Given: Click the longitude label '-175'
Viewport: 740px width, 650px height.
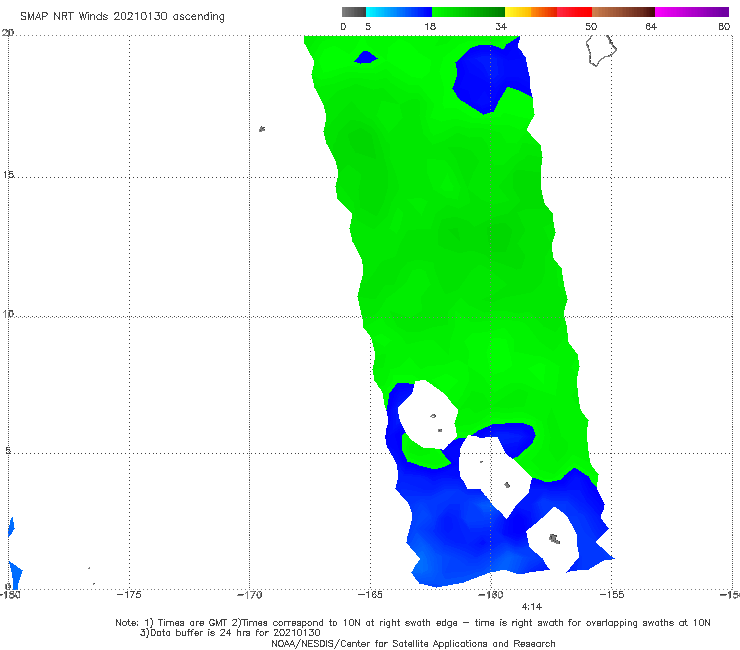Looking at the screenshot, I should 129,594.
